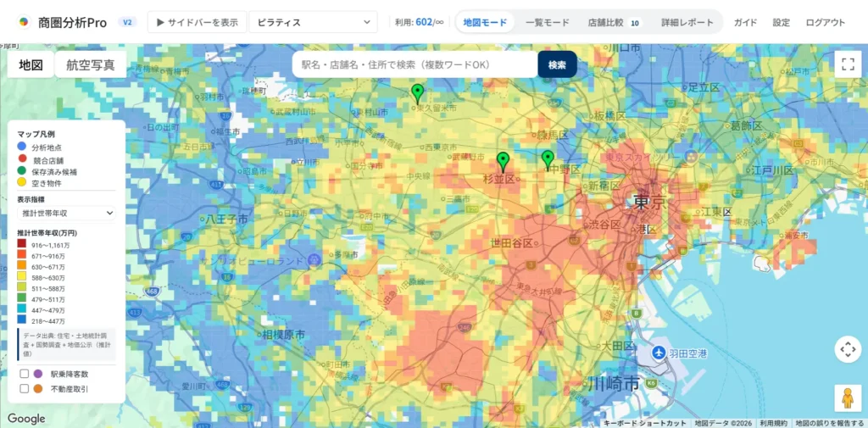Enable the 駅乗降客数 checkbox
This screenshot has width=868, height=428.
[x=25, y=373]
